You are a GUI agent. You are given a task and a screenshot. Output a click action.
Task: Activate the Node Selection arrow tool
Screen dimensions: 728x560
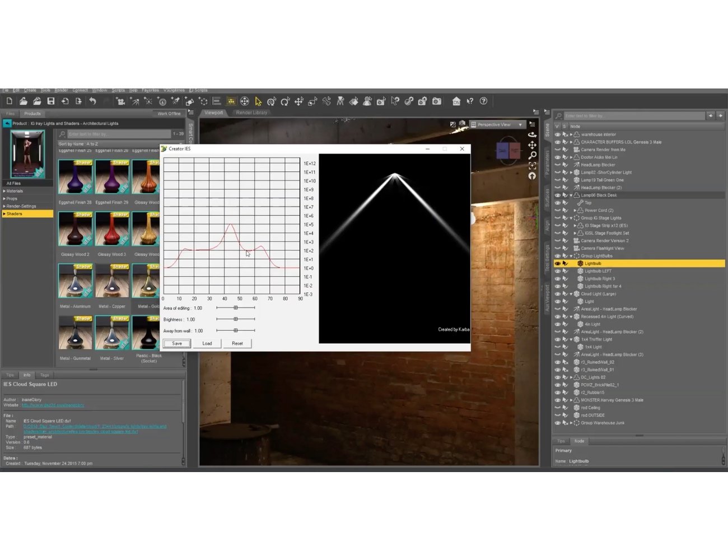[258, 101]
